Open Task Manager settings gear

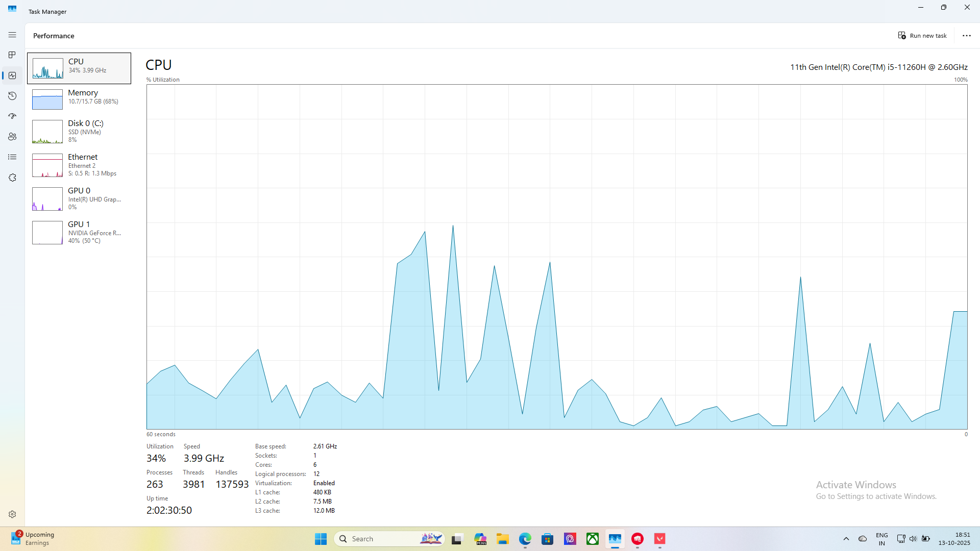click(x=12, y=514)
